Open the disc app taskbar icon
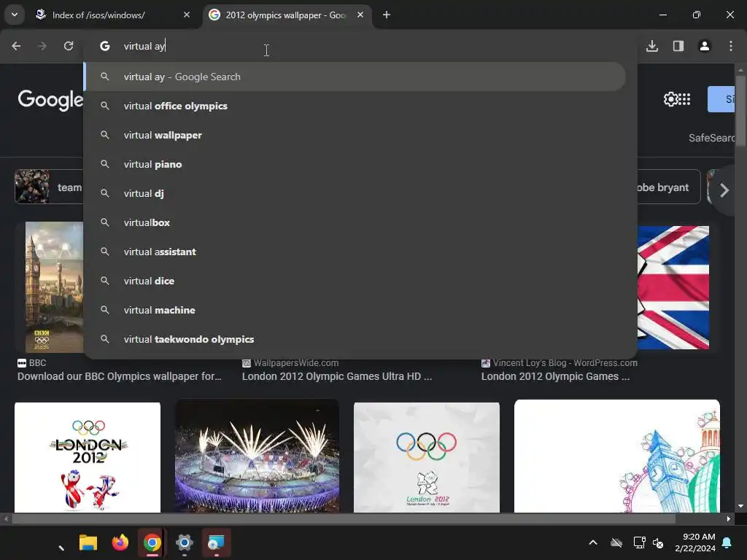The width and height of the screenshot is (747, 560). point(216,542)
